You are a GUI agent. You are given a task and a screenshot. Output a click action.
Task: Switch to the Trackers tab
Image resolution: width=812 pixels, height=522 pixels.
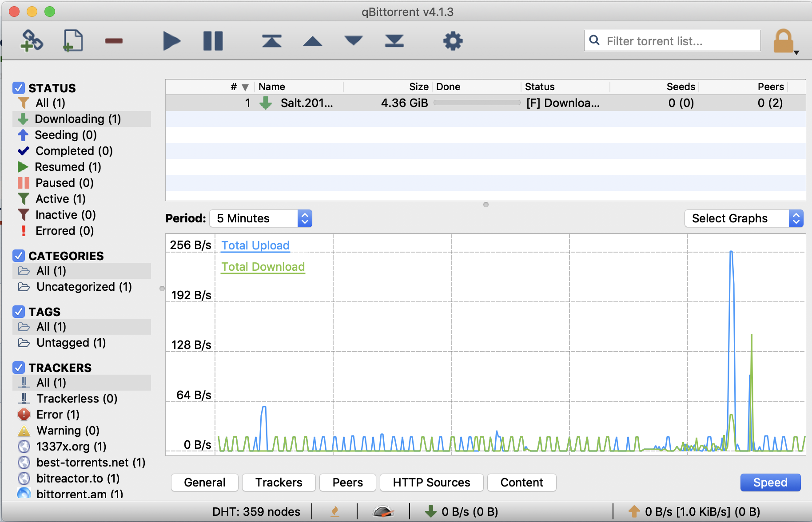point(279,482)
